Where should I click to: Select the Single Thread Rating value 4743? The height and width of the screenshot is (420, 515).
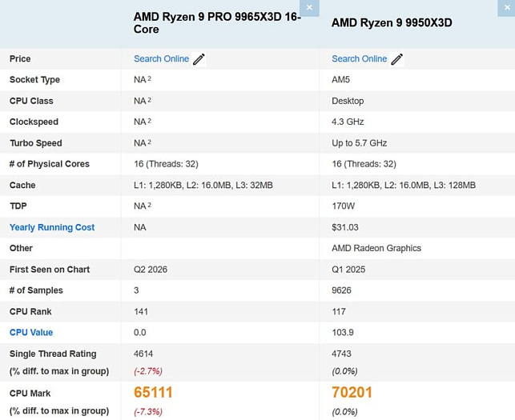tap(341, 354)
